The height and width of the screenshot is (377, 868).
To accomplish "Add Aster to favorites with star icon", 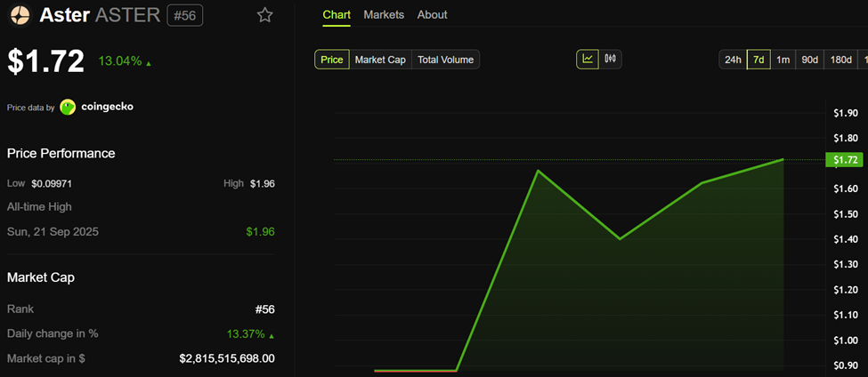I will coord(265,15).
